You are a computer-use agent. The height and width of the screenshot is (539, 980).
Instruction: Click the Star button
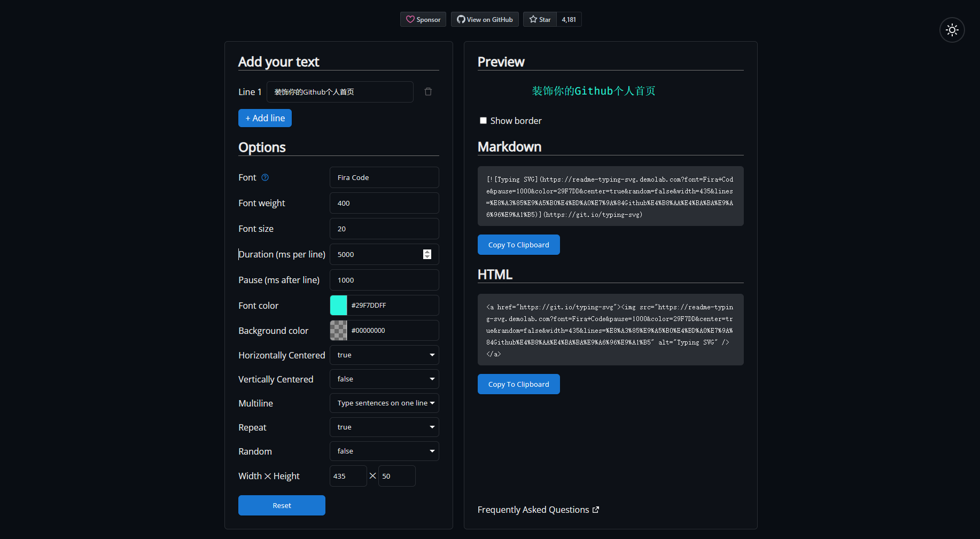click(x=540, y=20)
